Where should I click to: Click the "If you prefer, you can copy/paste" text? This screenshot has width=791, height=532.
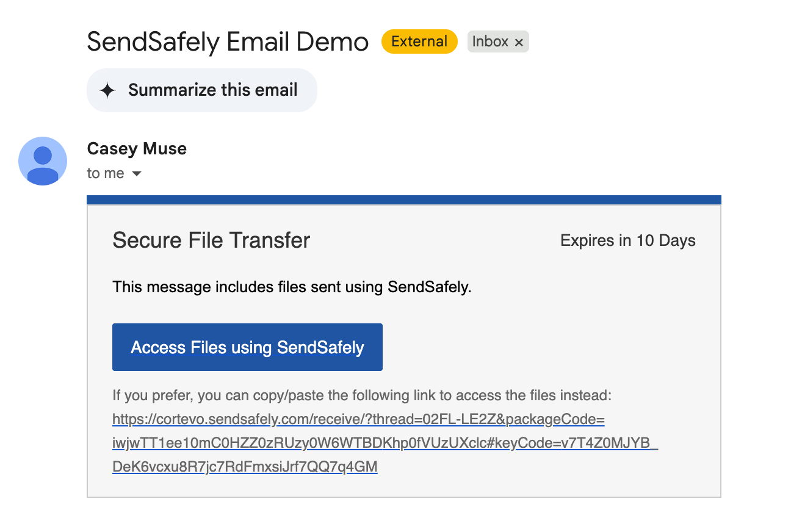coord(361,395)
